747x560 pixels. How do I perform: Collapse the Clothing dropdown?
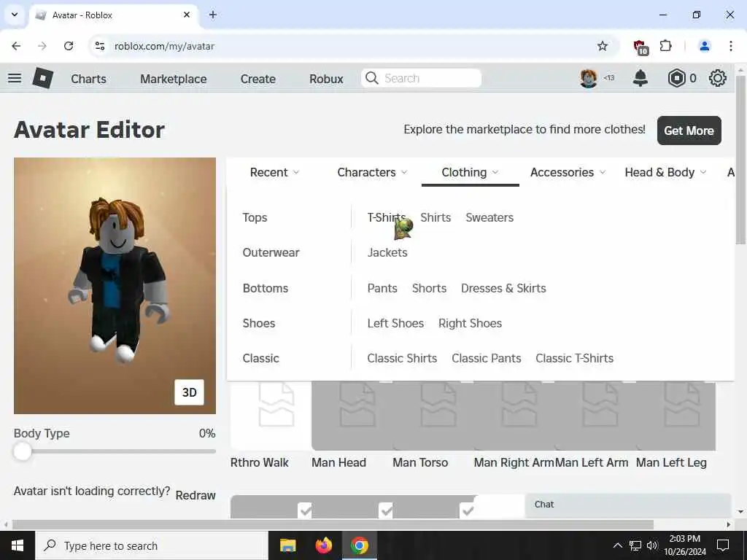[x=470, y=172]
